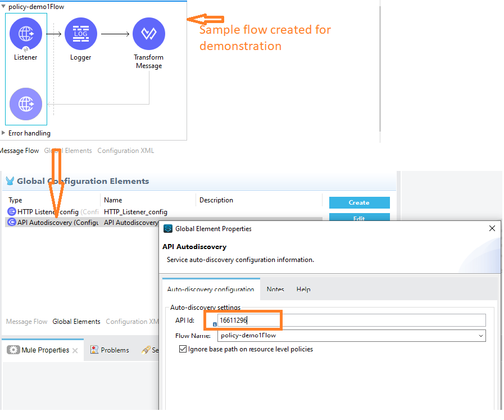Click the Transform Message label text
504x420 pixels.
tap(149, 61)
